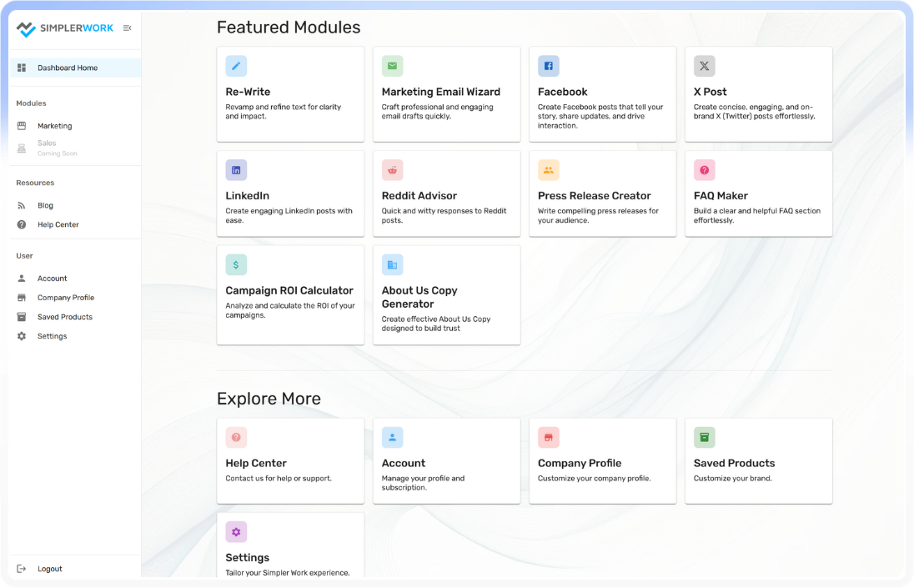Select Dashboard Home in the sidebar
Viewport: 914px width, 588px height.
point(75,68)
